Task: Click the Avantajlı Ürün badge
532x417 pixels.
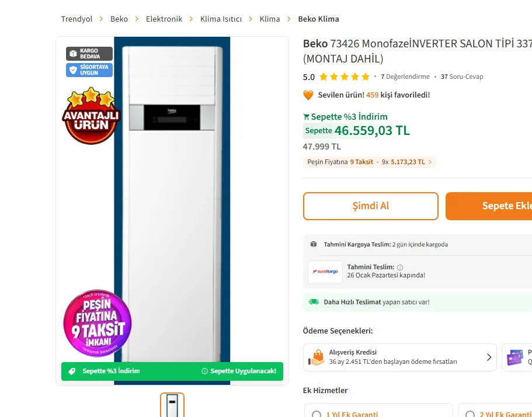Action: (x=90, y=116)
